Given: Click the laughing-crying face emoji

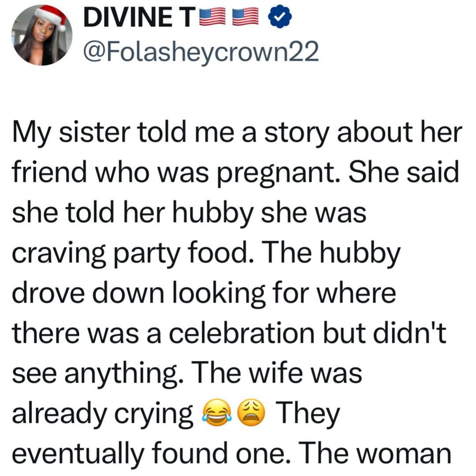Looking at the screenshot, I should (x=216, y=413).
